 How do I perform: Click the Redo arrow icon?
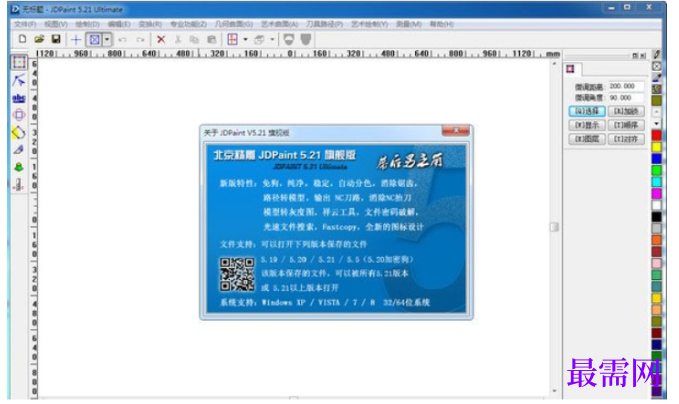(140, 40)
